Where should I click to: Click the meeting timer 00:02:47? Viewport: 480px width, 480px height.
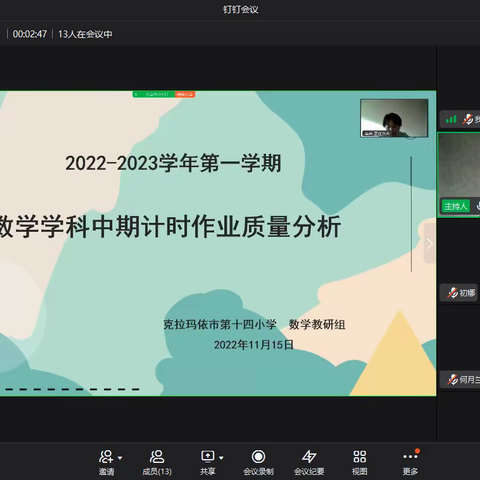(x=30, y=34)
